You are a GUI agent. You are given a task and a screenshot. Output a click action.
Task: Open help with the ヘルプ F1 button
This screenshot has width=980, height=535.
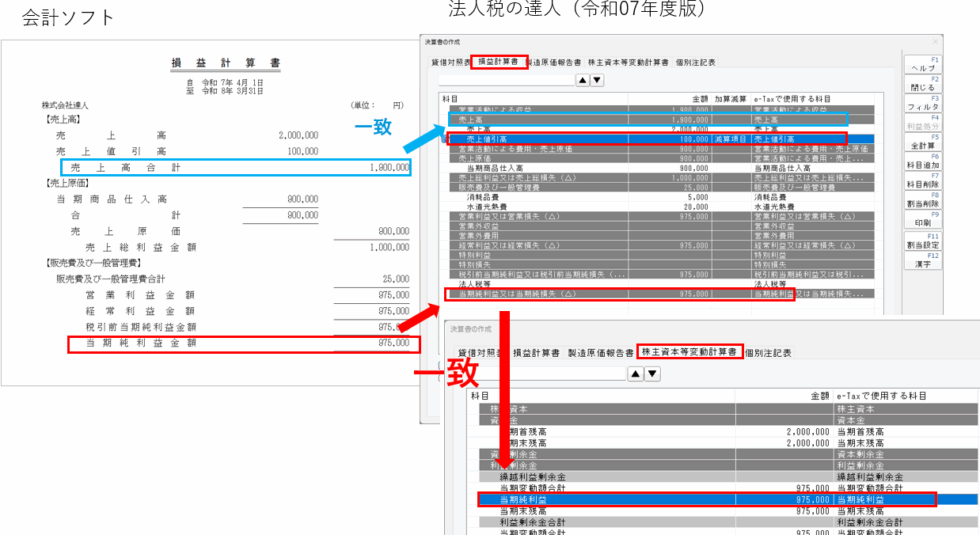(x=921, y=63)
